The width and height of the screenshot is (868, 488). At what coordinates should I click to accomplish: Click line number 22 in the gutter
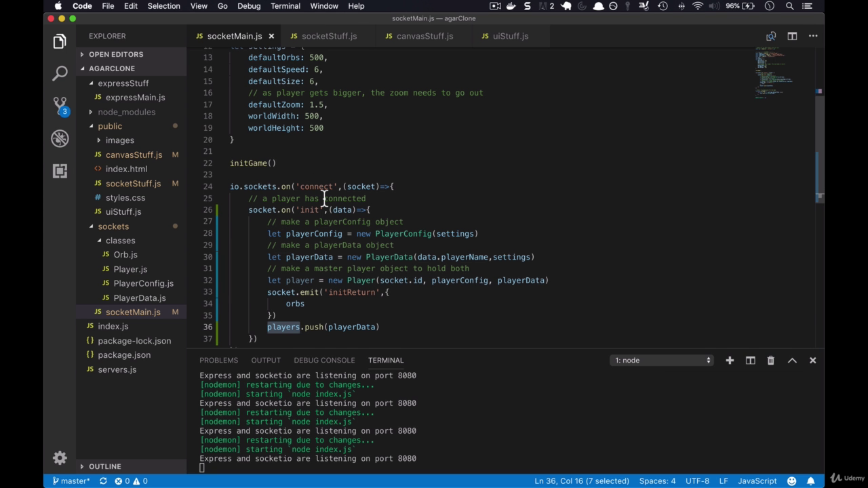tap(208, 163)
